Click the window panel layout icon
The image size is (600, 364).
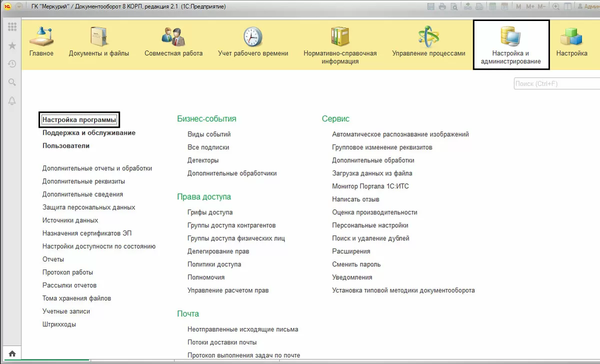click(567, 6)
